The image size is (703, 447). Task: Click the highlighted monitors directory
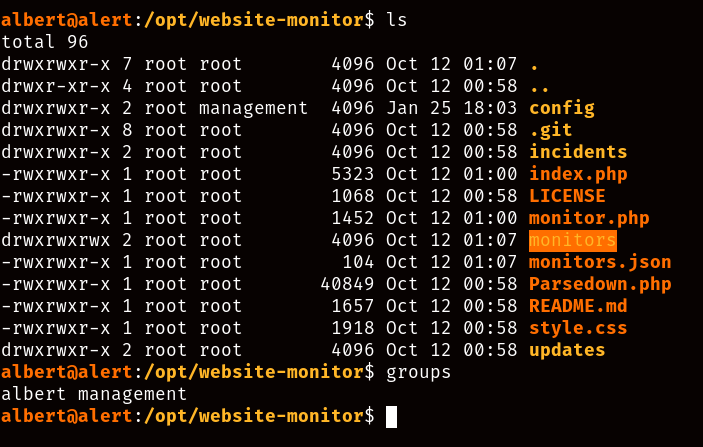click(x=573, y=240)
